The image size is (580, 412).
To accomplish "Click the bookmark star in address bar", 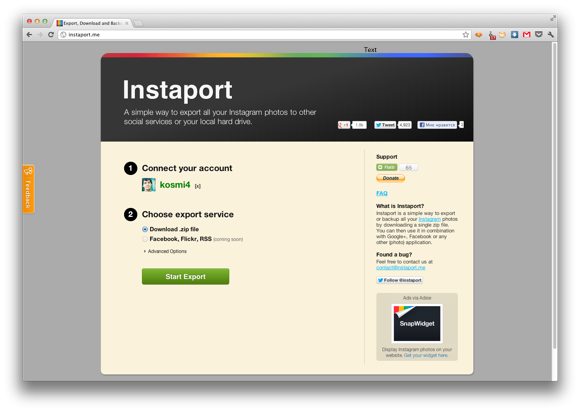I will 465,35.
